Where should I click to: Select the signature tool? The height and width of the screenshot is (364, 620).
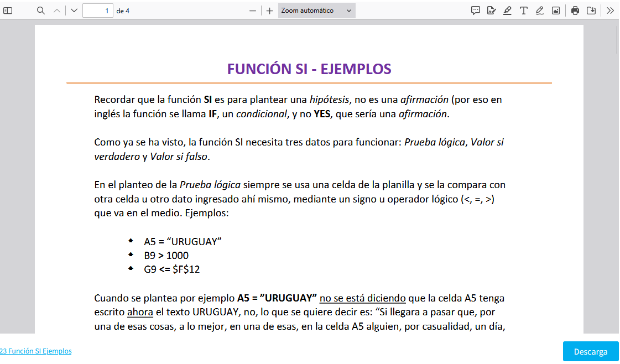click(491, 11)
